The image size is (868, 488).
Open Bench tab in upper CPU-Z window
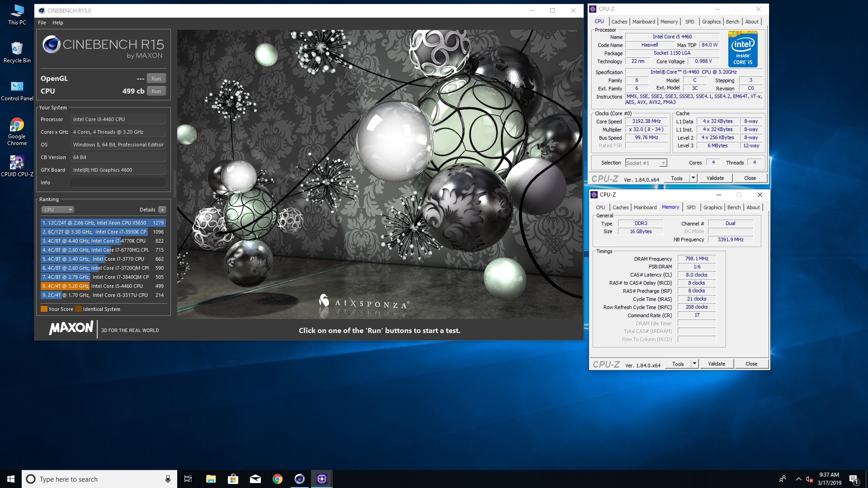[732, 22]
